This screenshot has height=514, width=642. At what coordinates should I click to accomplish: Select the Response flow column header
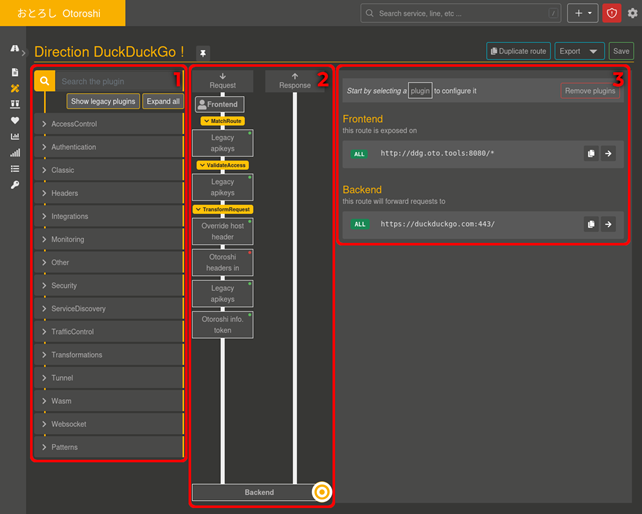(295, 81)
